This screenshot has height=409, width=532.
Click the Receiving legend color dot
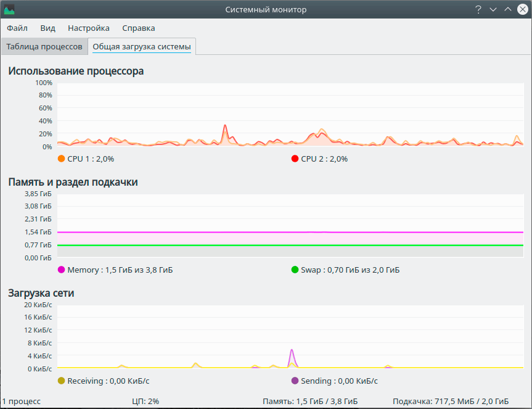click(62, 381)
